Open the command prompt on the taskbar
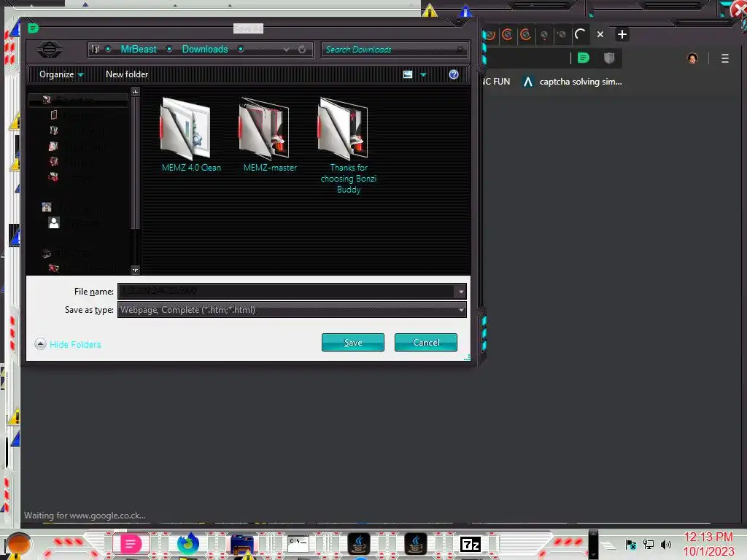 [x=298, y=543]
